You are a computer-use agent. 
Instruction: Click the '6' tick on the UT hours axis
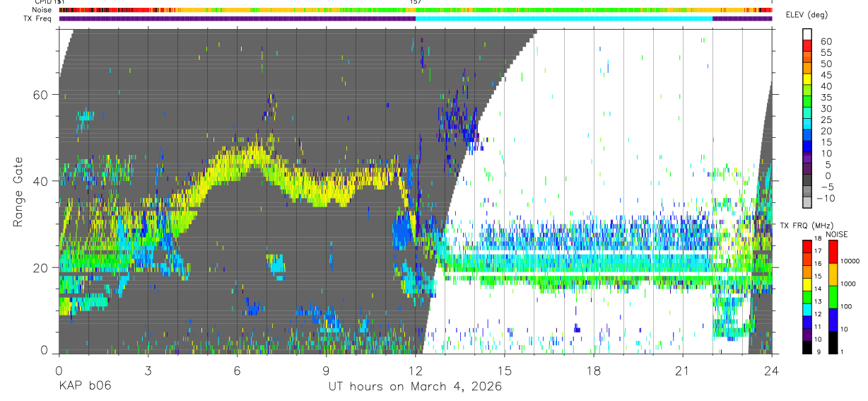coord(237,371)
